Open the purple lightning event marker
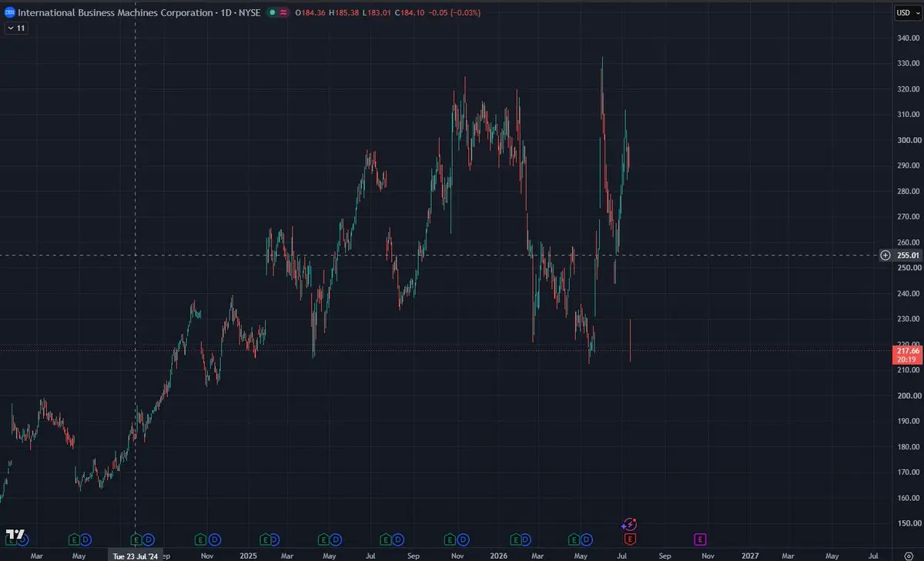The image size is (924, 561). pos(629,525)
